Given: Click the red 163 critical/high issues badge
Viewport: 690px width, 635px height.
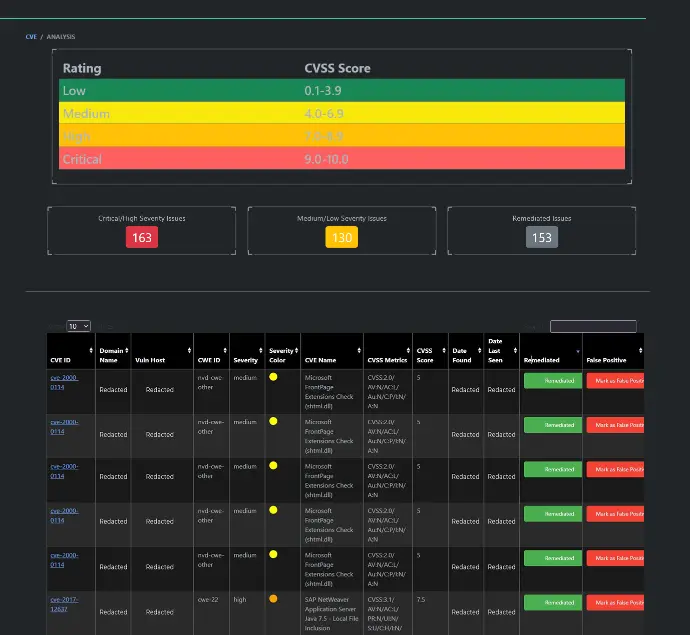Looking at the screenshot, I should [x=142, y=237].
